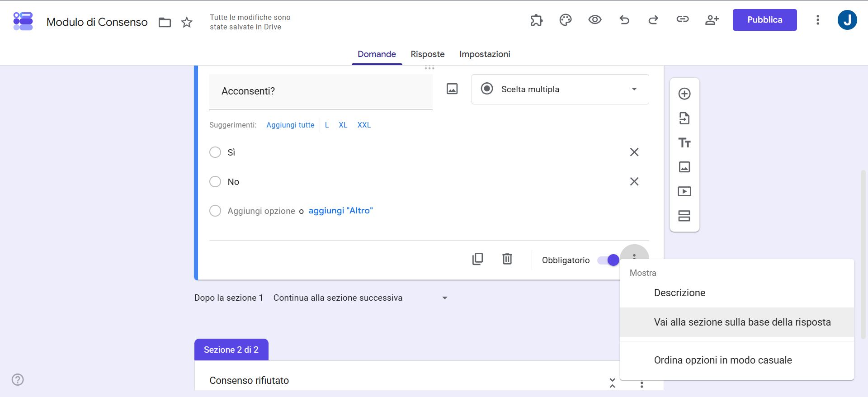Duplicate the Acconsenti question
Image resolution: width=868 pixels, height=397 pixels.
point(478,259)
